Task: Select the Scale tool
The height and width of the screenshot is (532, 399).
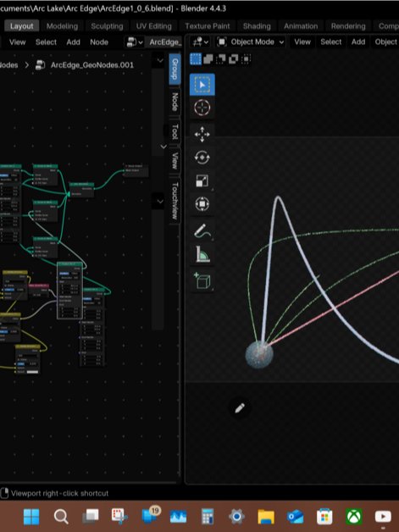Action: (202, 180)
